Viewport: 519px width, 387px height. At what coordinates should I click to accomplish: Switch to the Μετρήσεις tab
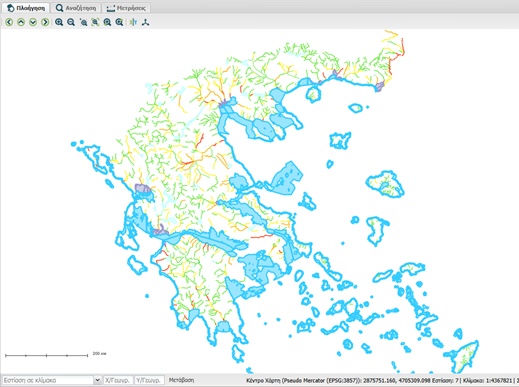[x=126, y=8]
